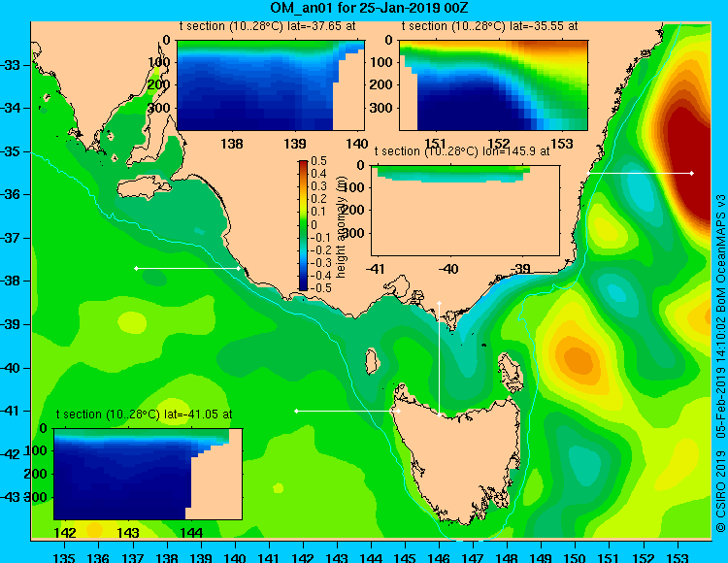Viewport: 728px width, 563px height.
Task: Click the longitude label 135 on the bottom axis
Action: (64, 558)
